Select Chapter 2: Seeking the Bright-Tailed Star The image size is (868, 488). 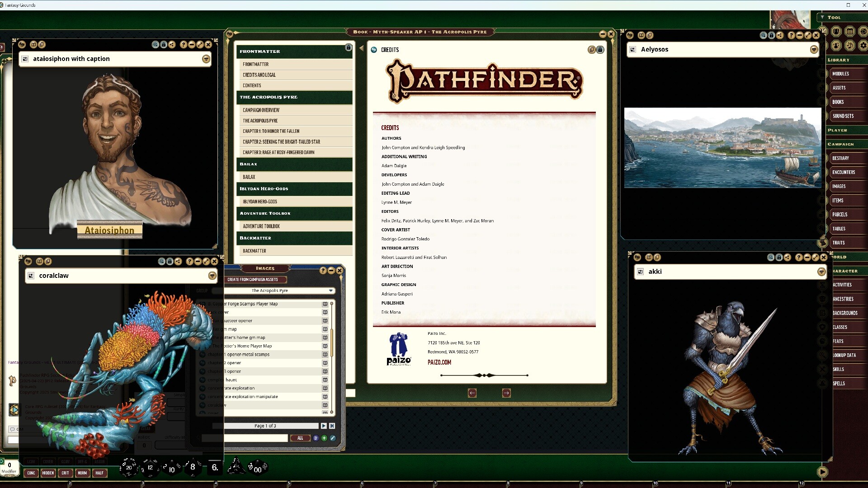coord(281,141)
